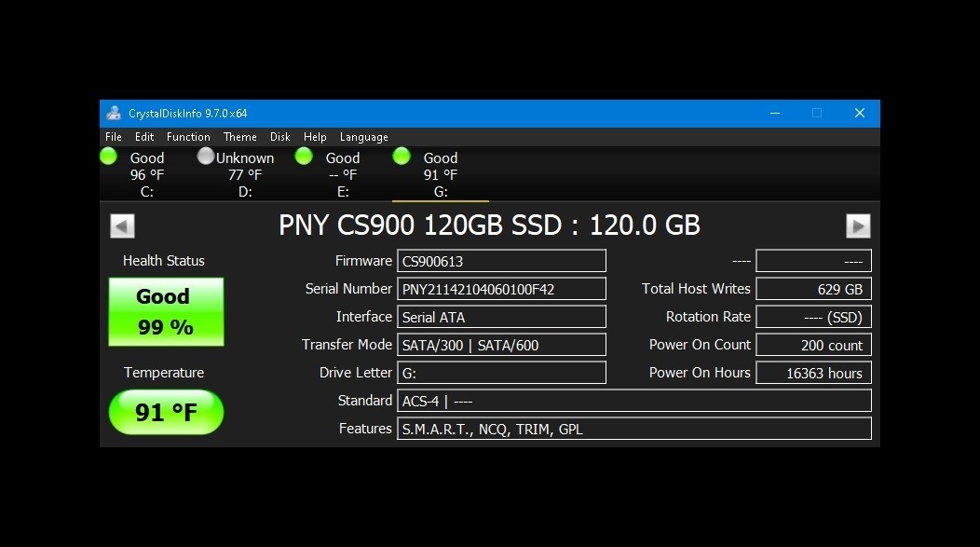Click the Interface field Serial ATA
This screenshot has width=980, height=547.
501,317
